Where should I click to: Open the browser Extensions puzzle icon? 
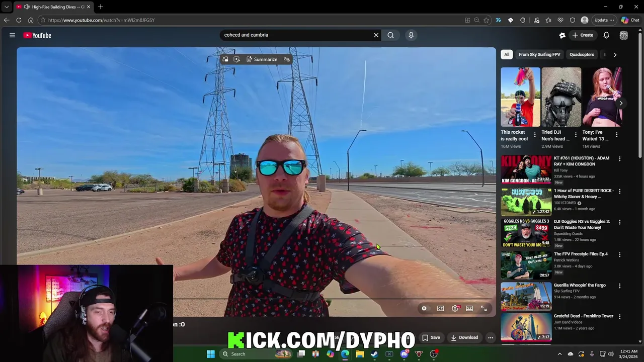pyautogui.click(x=523, y=20)
